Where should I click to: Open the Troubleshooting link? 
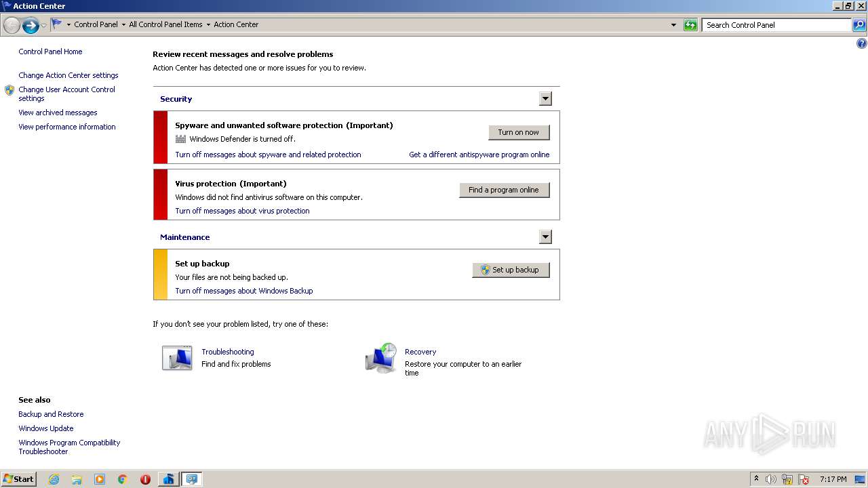pos(228,352)
